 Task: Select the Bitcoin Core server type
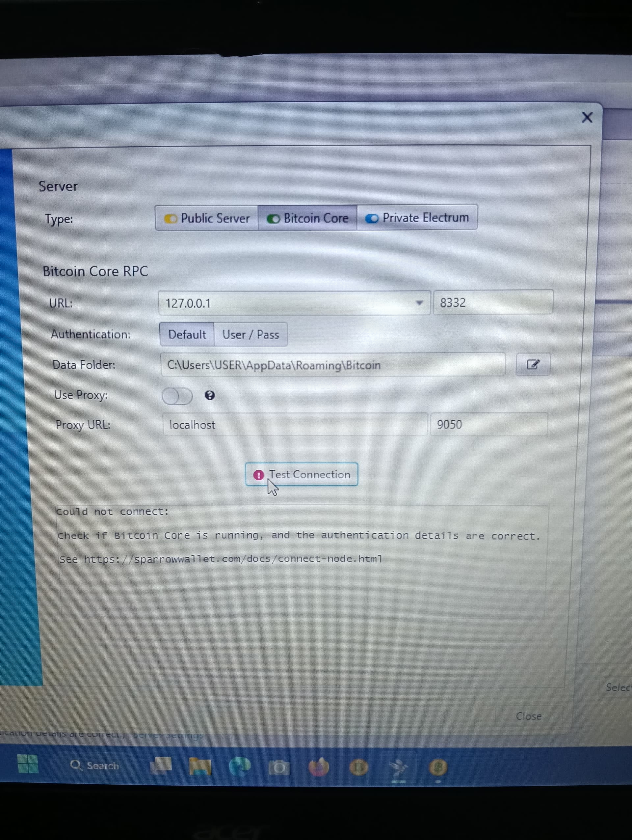point(308,218)
